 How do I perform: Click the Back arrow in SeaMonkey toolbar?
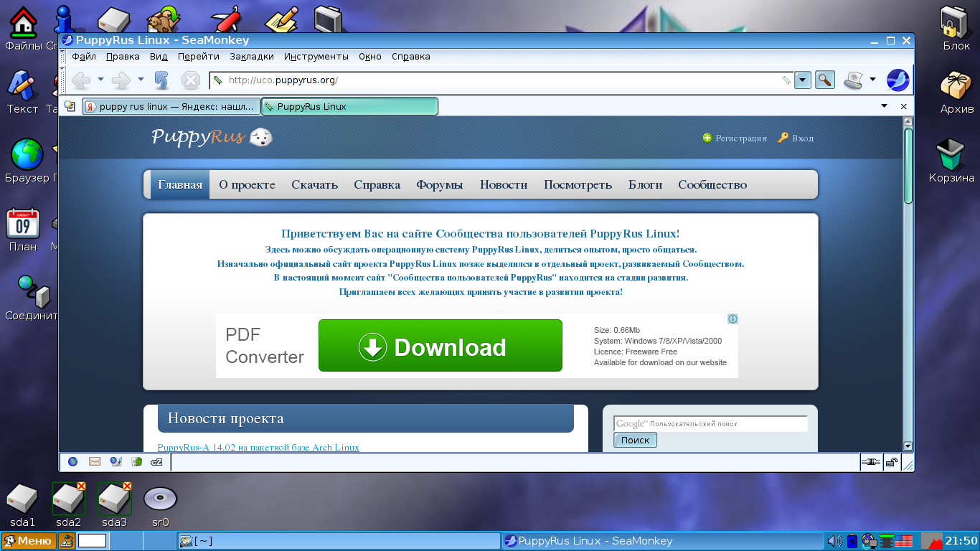(81, 80)
